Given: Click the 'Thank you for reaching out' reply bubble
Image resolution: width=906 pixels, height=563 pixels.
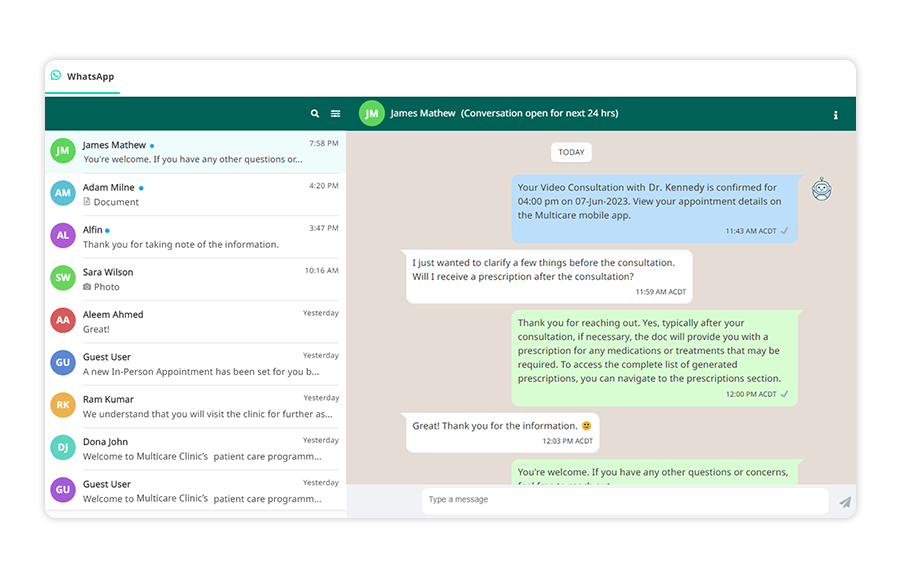Looking at the screenshot, I should pyautogui.click(x=655, y=358).
